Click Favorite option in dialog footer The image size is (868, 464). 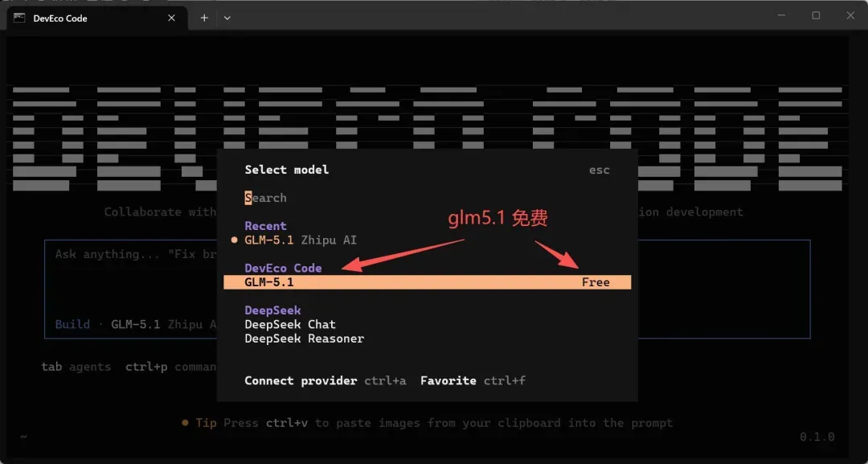pos(473,381)
